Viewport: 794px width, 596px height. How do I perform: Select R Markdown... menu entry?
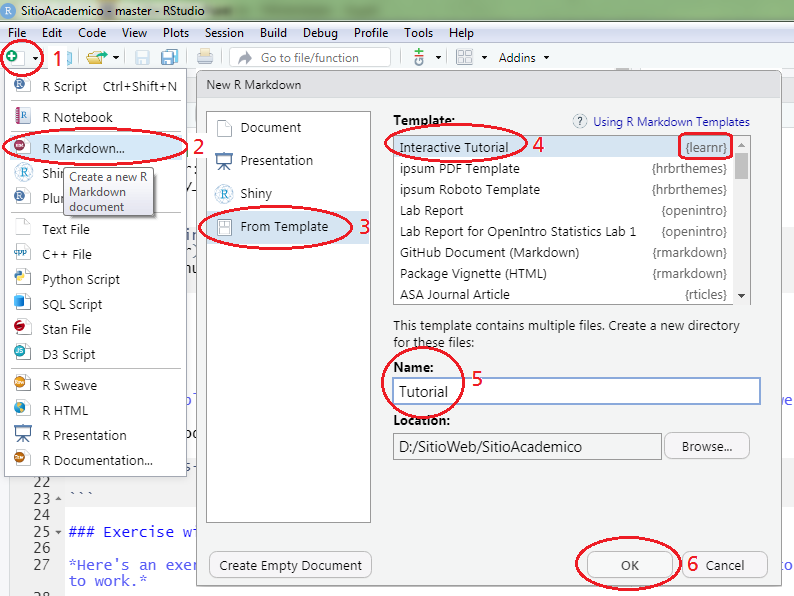pyautogui.click(x=96, y=148)
